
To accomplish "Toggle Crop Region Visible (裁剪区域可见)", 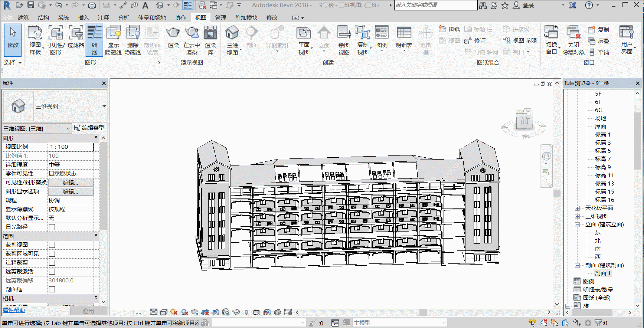I will click(52, 254).
